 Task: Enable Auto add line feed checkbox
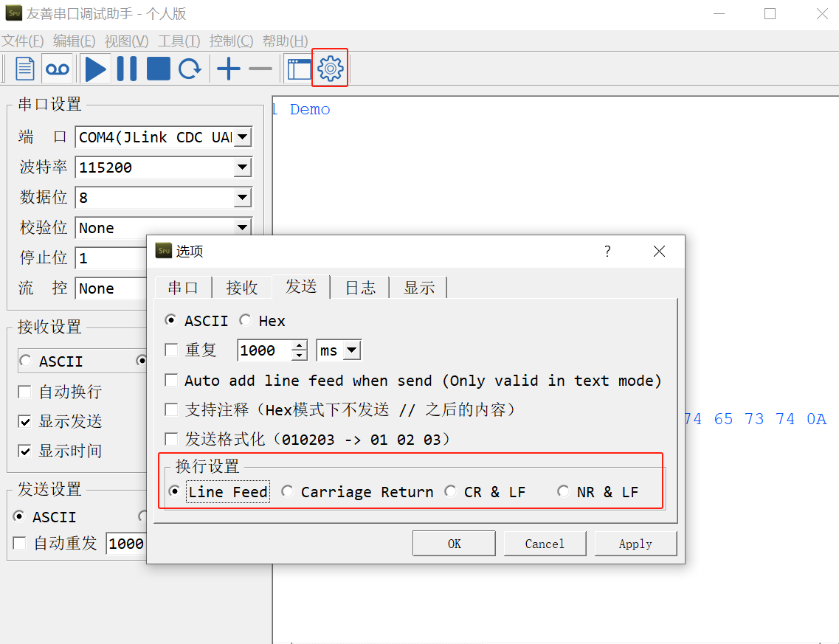171,381
